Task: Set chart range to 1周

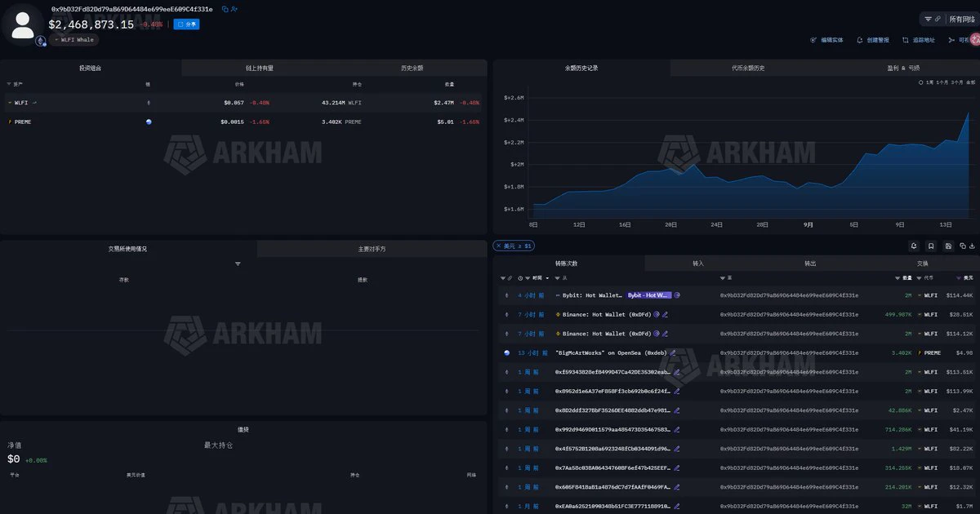Action: tap(929, 82)
